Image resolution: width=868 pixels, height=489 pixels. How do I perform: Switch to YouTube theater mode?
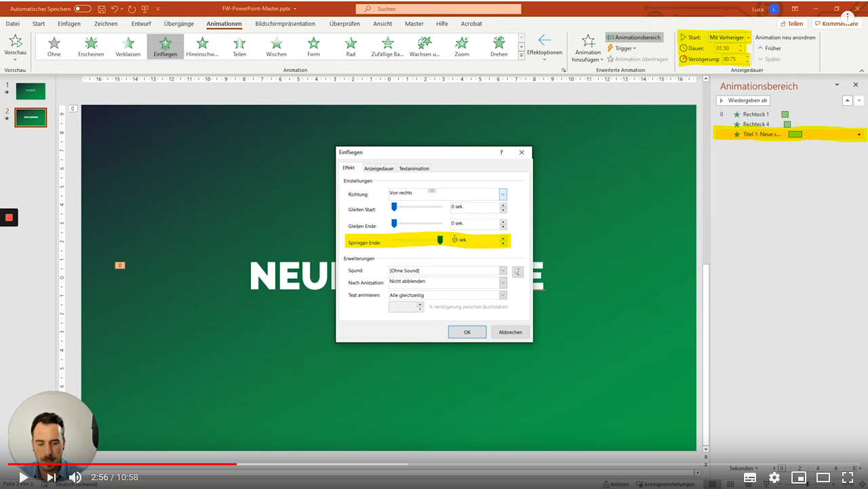823,477
